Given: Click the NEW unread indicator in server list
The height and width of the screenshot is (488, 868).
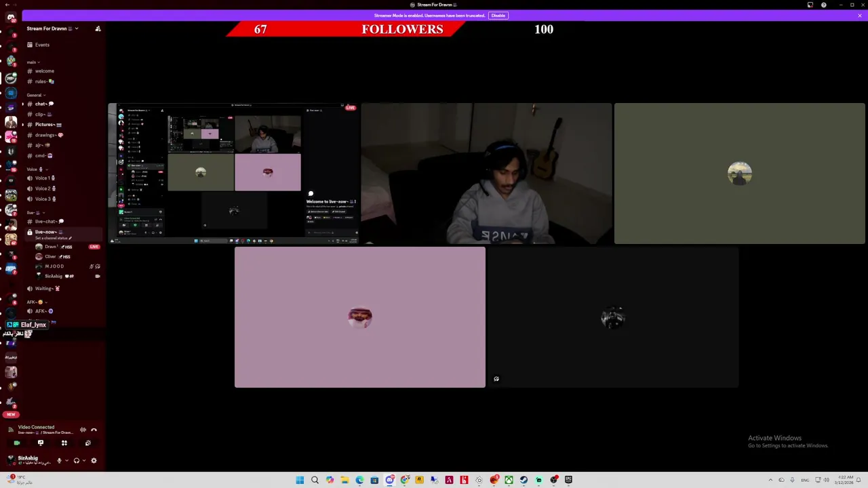Looking at the screenshot, I should [11, 414].
